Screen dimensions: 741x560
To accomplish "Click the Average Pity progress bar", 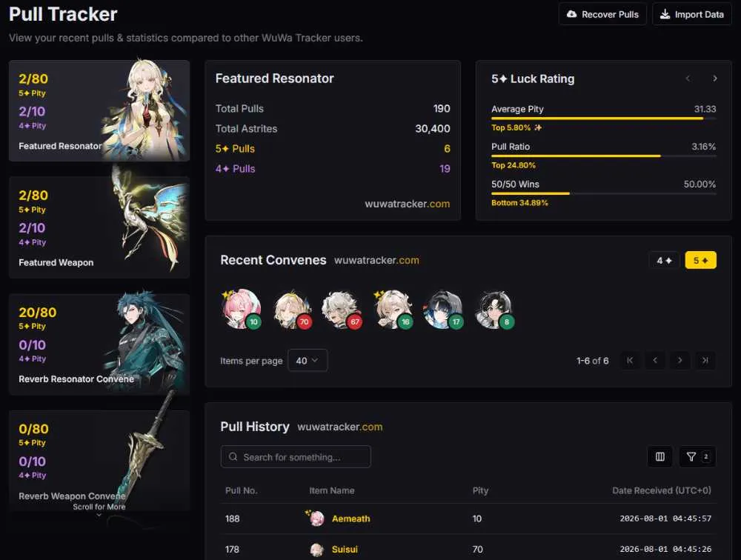I will (603, 118).
